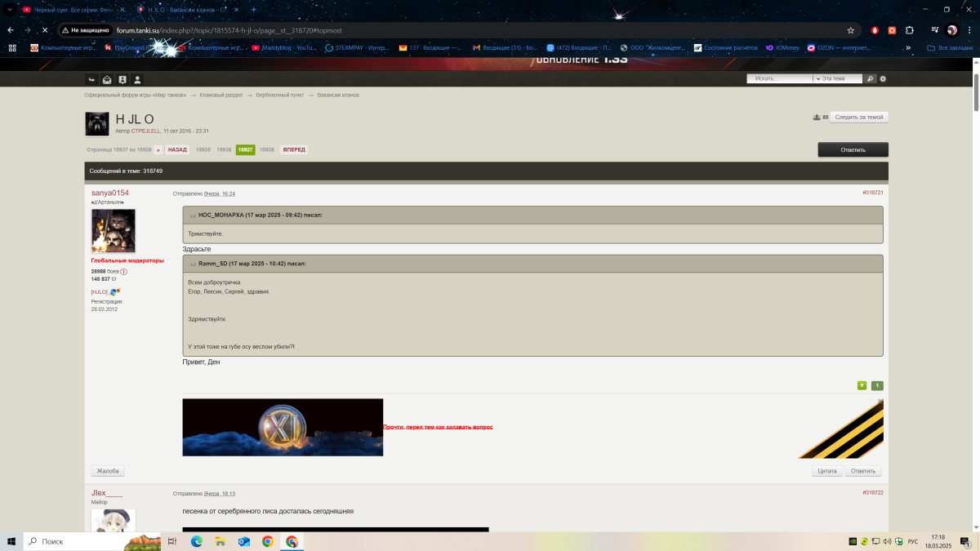Viewport: 980px width, 551px height.
Task: Click Windows taskbar search box
Action: pos(93,541)
